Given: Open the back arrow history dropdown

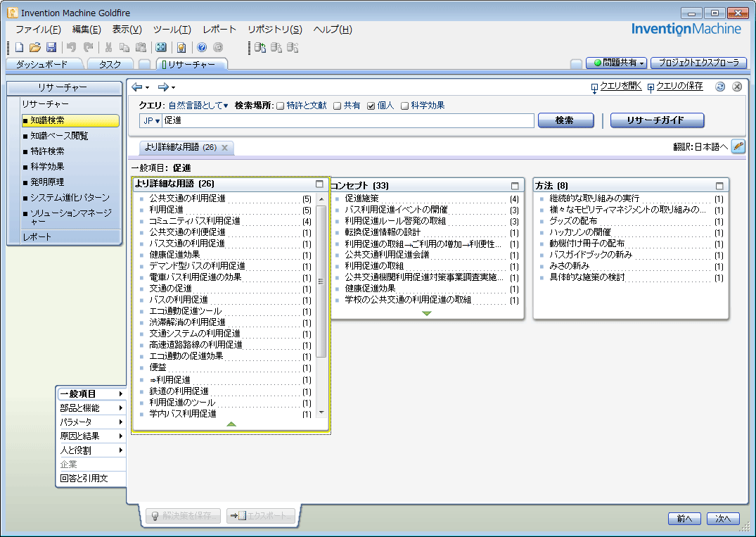Looking at the screenshot, I should [x=148, y=88].
